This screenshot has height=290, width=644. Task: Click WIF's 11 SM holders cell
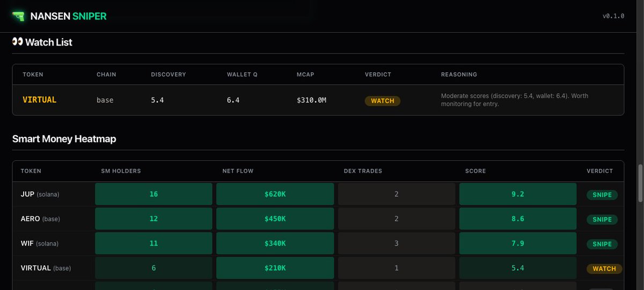coord(153,243)
